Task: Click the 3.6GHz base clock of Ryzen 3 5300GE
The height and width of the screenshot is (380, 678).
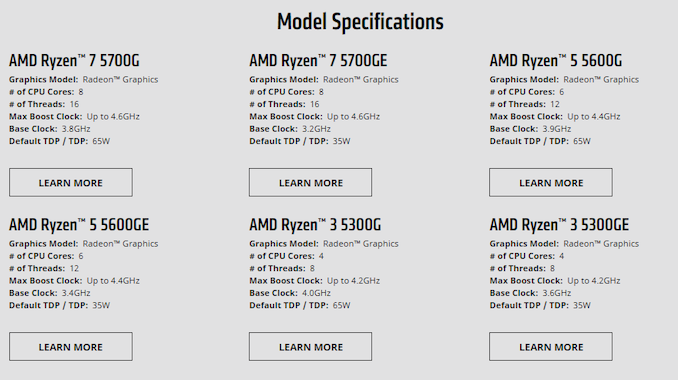Action: point(556,293)
